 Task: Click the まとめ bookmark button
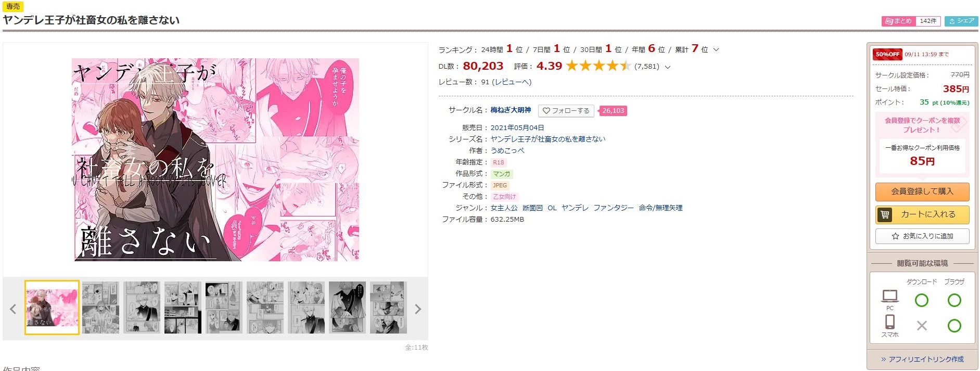point(898,21)
